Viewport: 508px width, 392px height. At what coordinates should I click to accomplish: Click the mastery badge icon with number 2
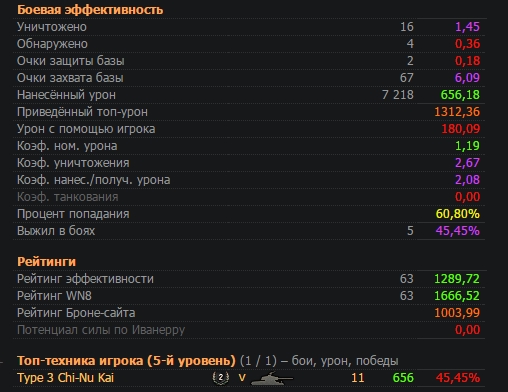pyautogui.click(x=221, y=378)
